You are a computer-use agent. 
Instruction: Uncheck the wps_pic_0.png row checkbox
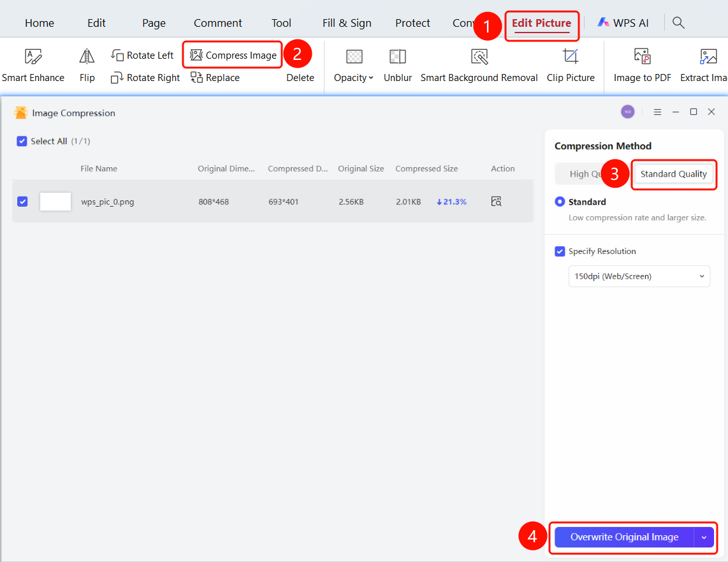click(22, 202)
